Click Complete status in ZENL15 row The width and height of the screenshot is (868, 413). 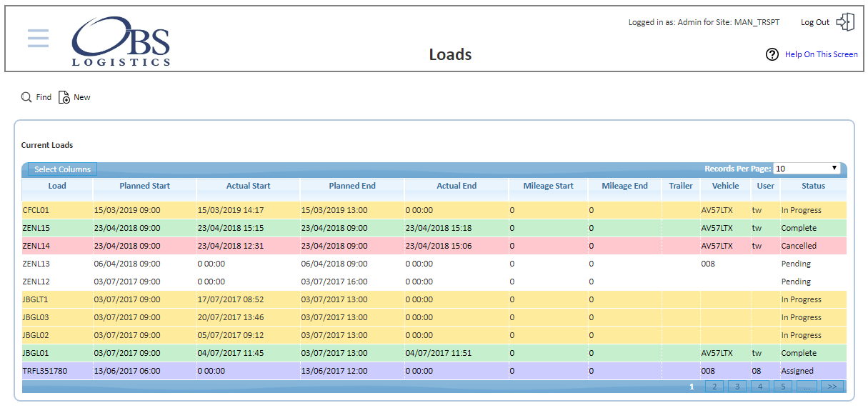(x=799, y=228)
